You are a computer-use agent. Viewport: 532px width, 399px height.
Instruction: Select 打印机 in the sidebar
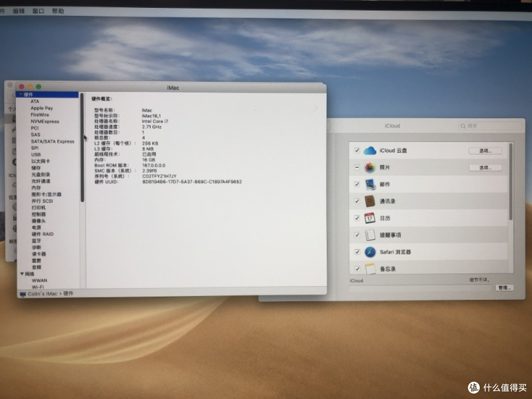[38, 208]
